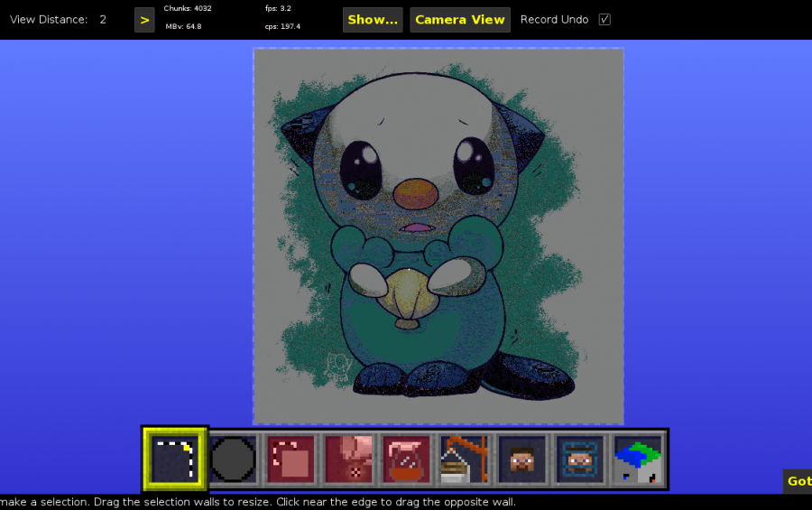The height and width of the screenshot is (510, 812).
Task: Increase view distance with the arrow button
Action: click(x=144, y=20)
